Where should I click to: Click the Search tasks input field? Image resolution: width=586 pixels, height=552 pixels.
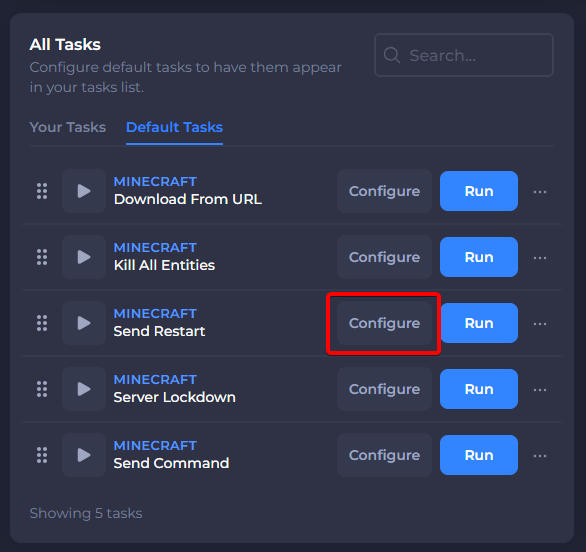[464, 55]
